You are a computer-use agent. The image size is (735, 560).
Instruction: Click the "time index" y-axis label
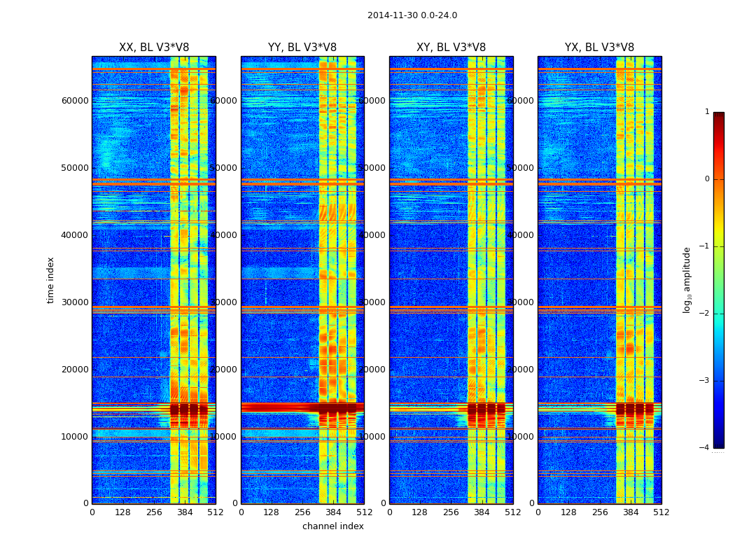50,280
